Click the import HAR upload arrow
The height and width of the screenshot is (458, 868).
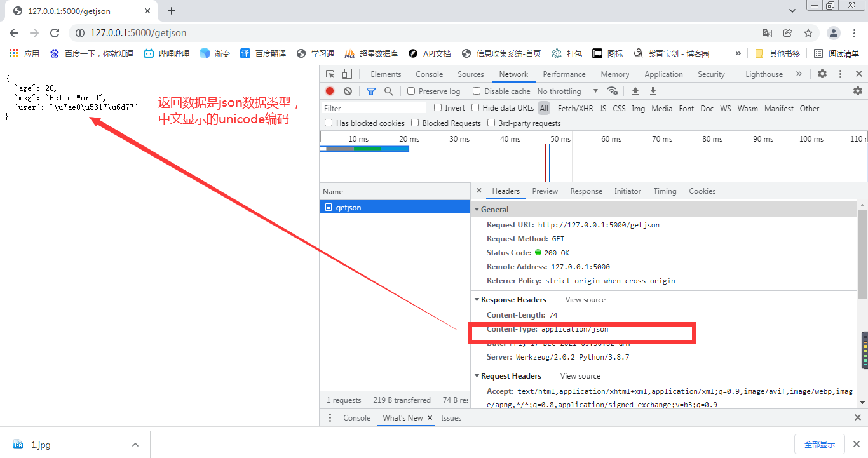coord(635,91)
